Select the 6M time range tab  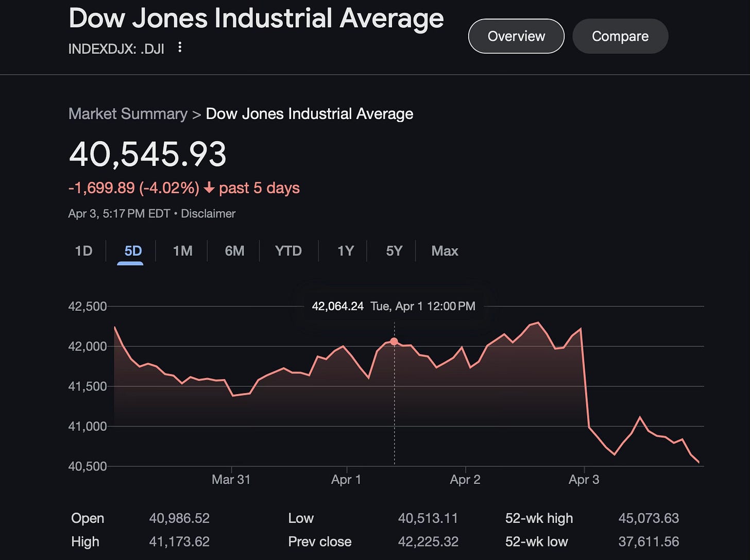tap(234, 251)
